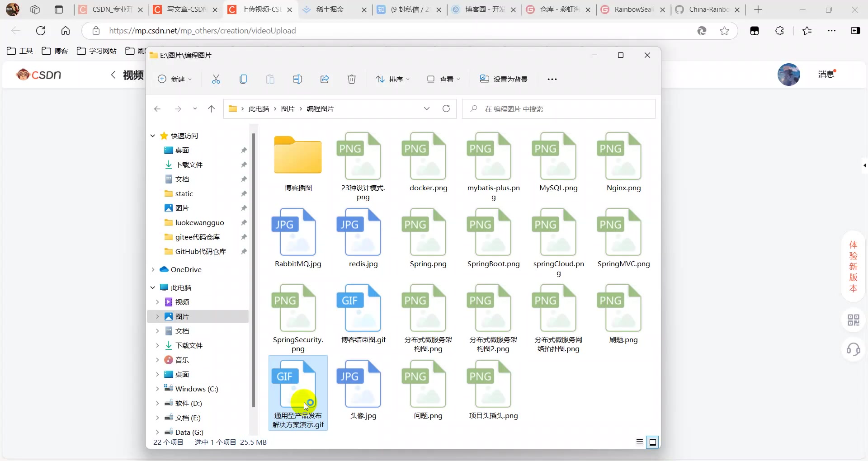Collapse the 快速访问 section
This screenshot has width=868, height=461.
pos(153,136)
